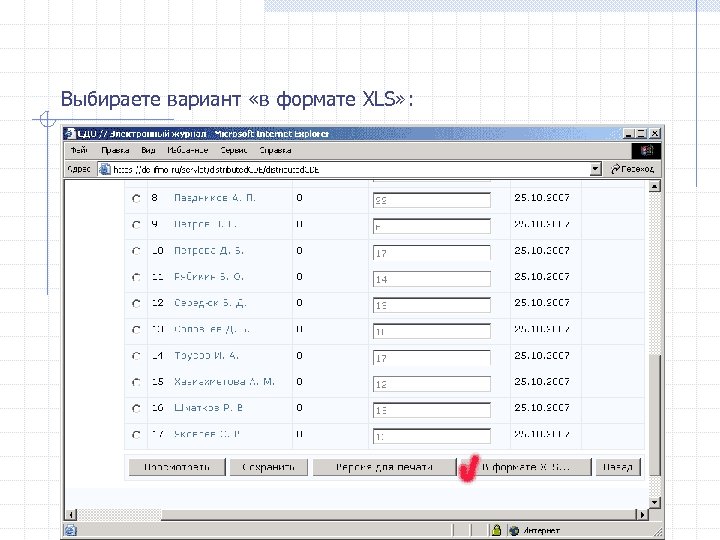Image resolution: width=720 pixels, height=540 pixels.
Task: Select the radio button for row 17
Action: 136,434
